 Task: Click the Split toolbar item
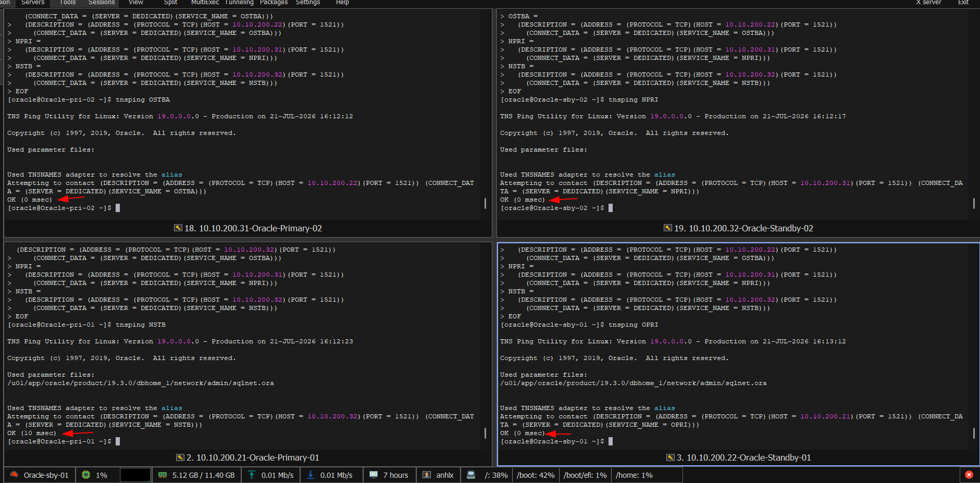171,3
